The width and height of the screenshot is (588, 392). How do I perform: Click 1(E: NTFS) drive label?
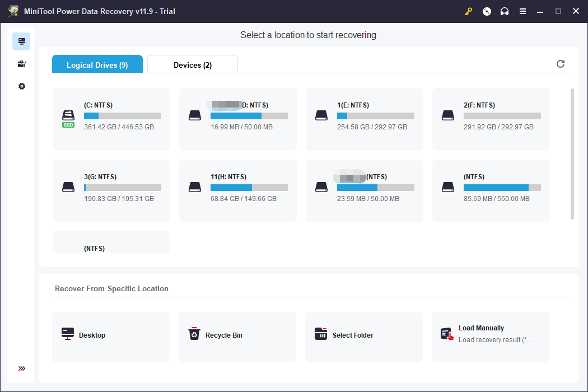353,105
